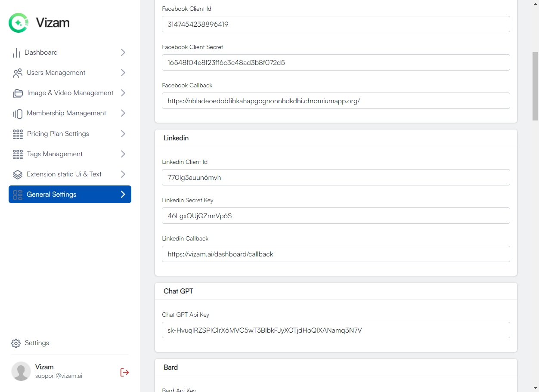Click the Extension static Ui layers icon
The width and height of the screenshot is (539, 392).
click(18, 174)
